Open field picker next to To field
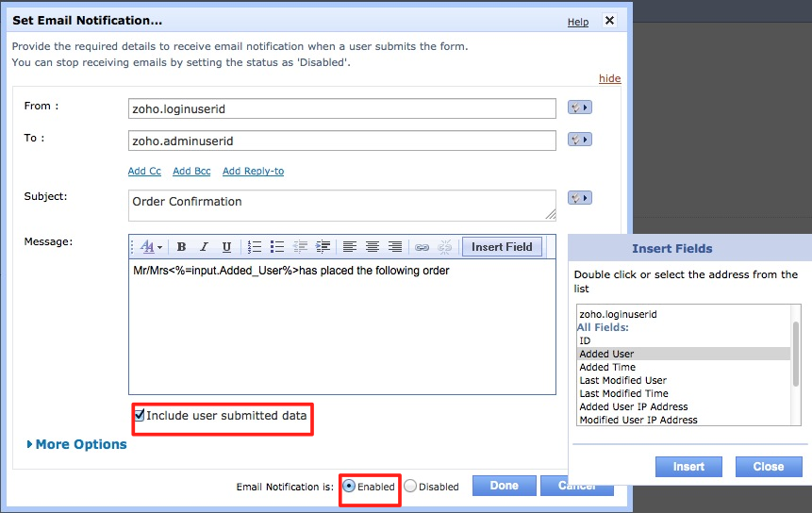This screenshot has height=513, width=812. click(x=579, y=140)
